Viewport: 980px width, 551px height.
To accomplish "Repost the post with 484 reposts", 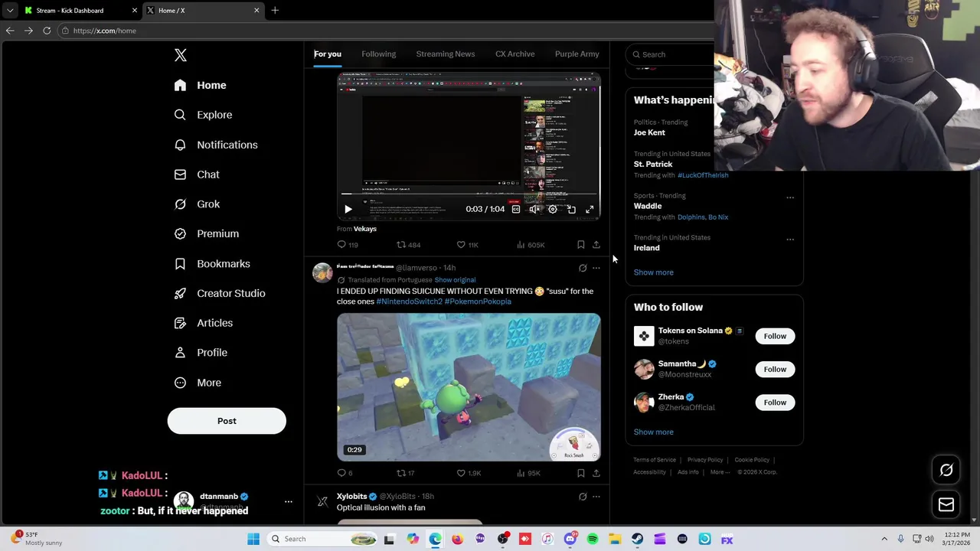I will coord(408,245).
